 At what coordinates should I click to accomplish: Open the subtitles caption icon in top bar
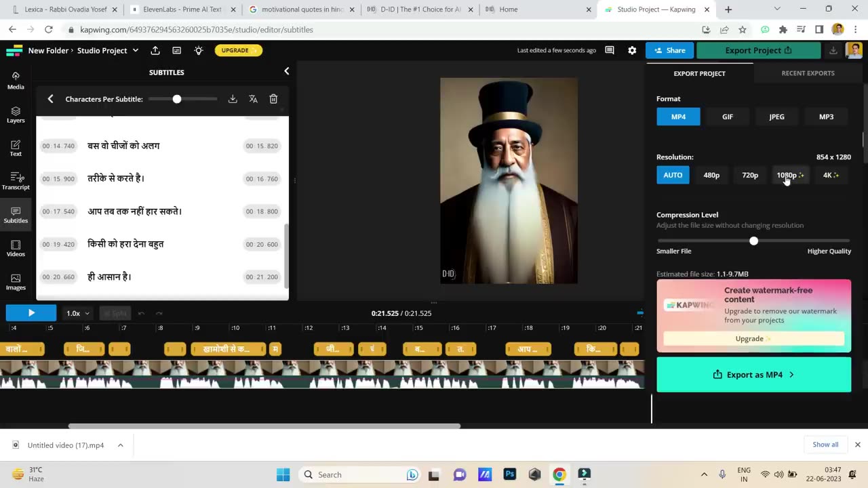click(177, 50)
